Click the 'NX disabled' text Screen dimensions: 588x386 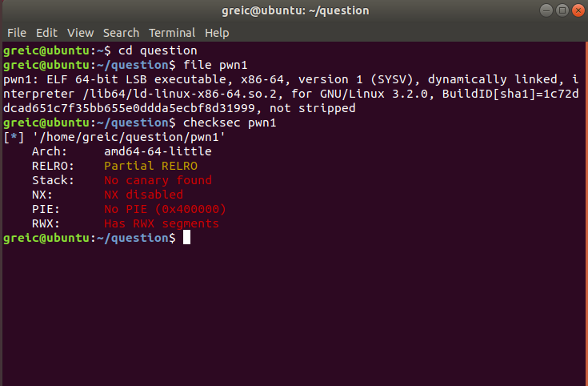coord(143,195)
